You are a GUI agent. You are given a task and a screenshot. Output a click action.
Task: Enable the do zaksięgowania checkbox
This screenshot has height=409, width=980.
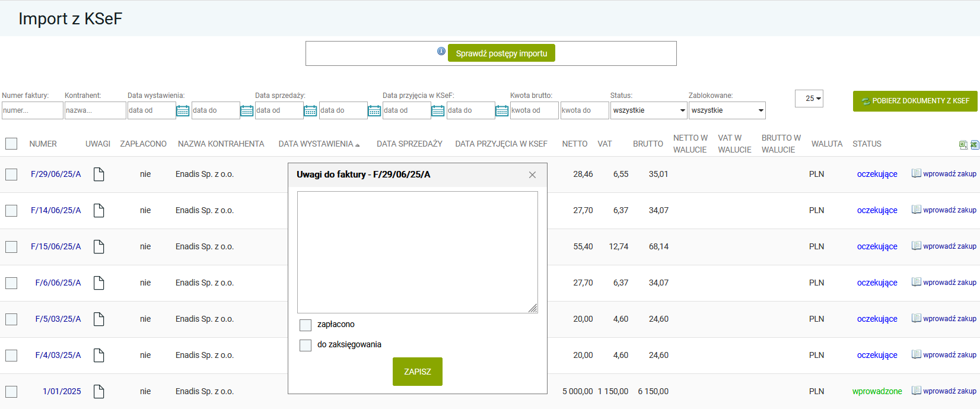(x=306, y=345)
